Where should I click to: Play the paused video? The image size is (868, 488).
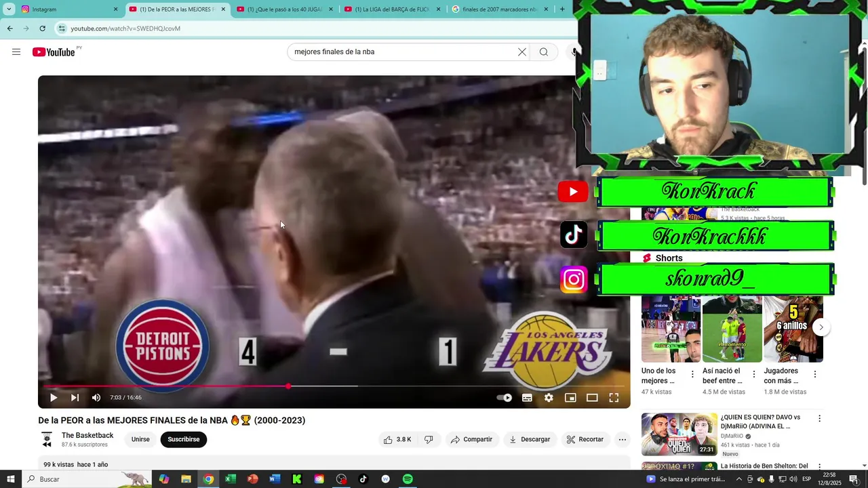(54, 398)
